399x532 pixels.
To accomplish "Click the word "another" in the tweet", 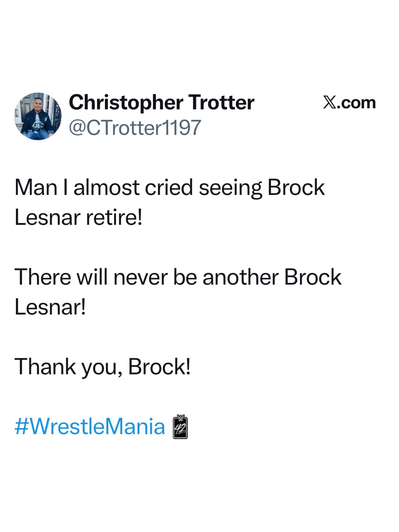I will point(241,277).
